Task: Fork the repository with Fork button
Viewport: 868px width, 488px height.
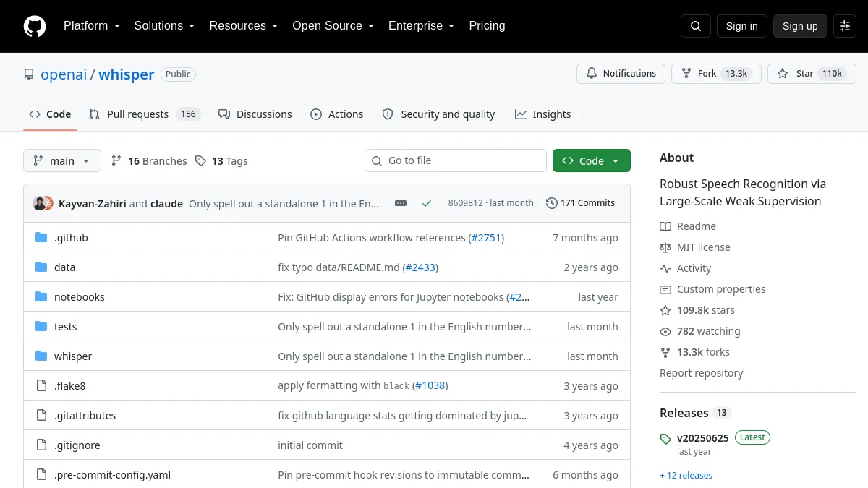Action: 716,74
